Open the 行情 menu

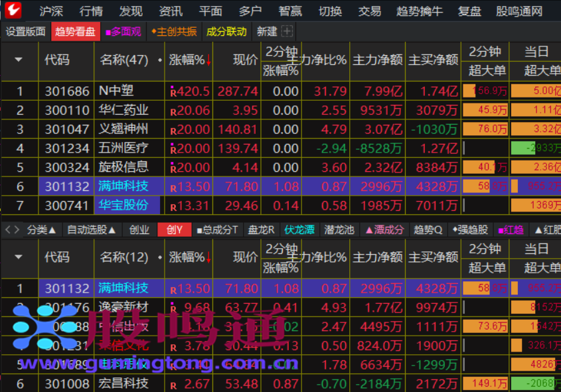[x=91, y=11]
